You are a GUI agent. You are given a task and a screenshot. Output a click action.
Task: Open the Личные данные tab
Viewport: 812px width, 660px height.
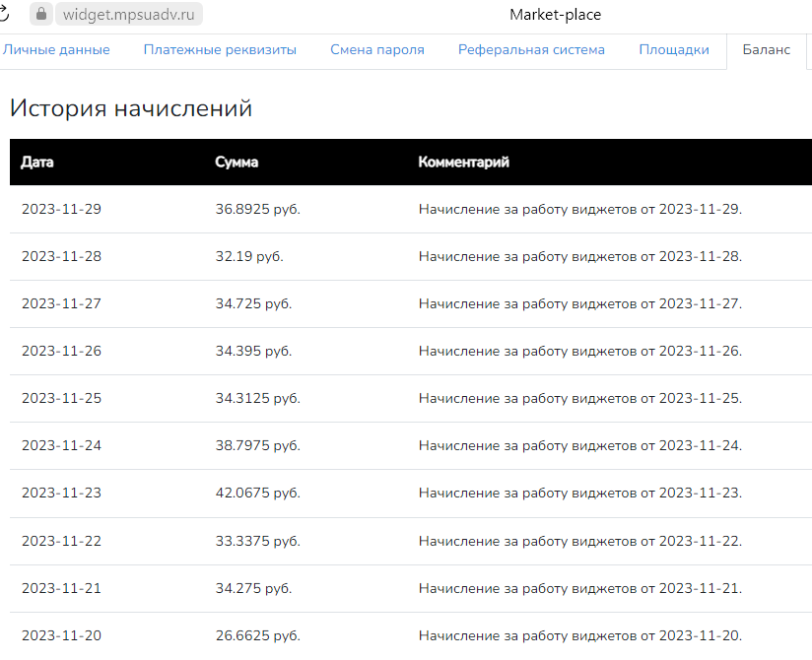point(56,50)
